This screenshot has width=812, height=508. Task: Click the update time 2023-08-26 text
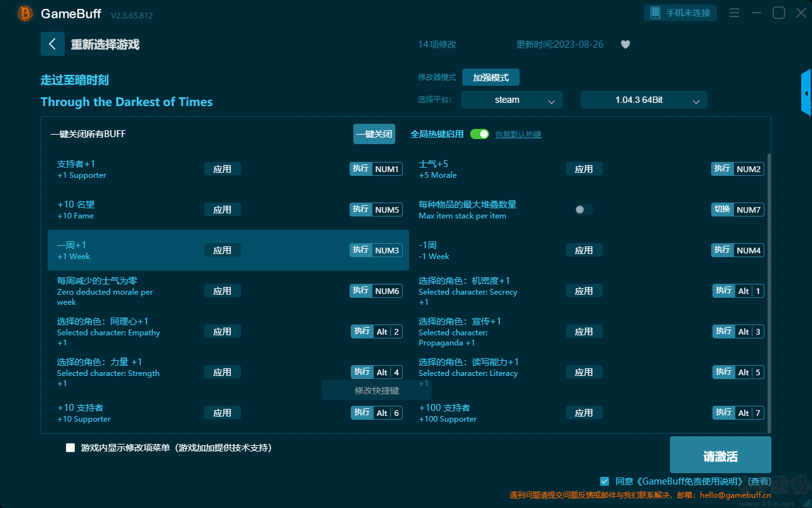560,44
